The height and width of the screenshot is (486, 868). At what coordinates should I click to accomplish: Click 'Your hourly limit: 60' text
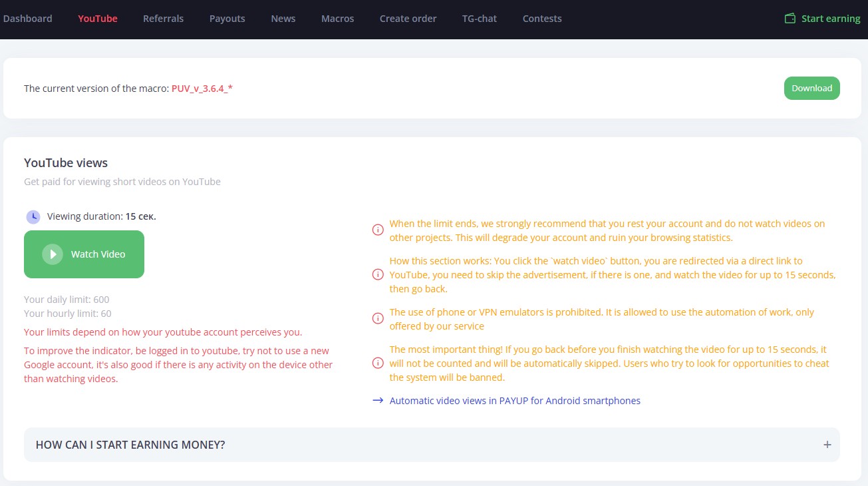tap(68, 314)
